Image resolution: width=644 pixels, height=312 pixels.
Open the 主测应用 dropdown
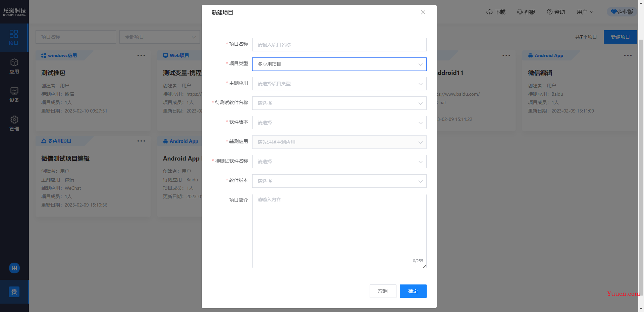[x=339, y=84]
